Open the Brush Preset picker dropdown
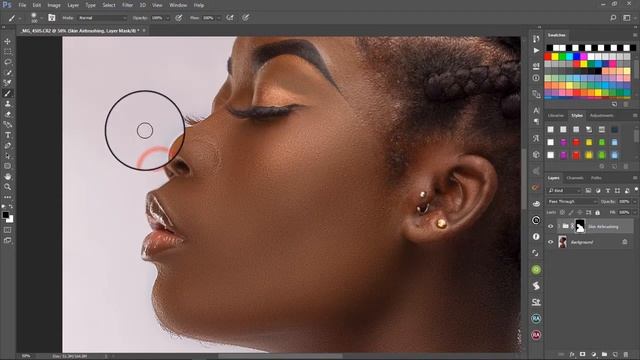Screen dimensions: 640x360 tap(41, 18)
